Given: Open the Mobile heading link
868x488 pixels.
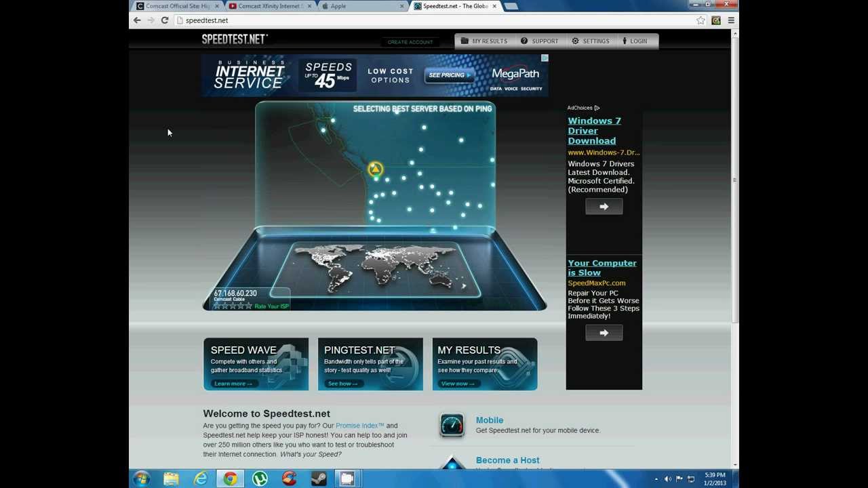Looking at the screenshot, I should pyautogui.click(x=490, y=420).
